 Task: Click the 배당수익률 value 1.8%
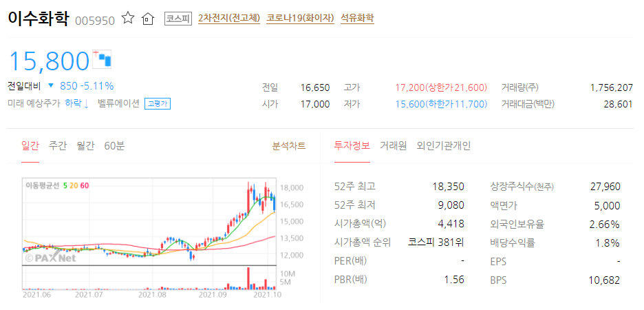pos(608,242)
